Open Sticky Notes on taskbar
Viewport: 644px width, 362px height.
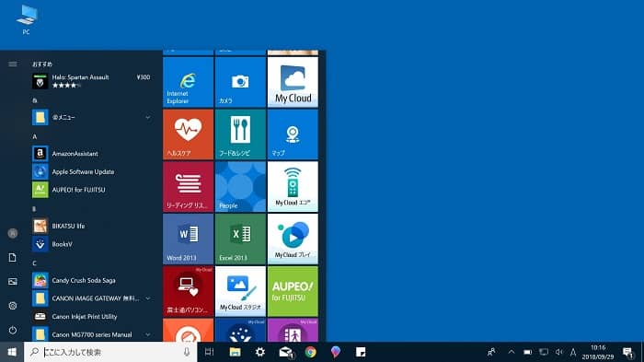361,352
